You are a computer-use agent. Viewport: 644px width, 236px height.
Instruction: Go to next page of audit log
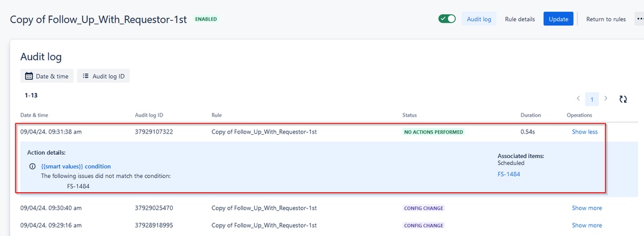[606, 99]
